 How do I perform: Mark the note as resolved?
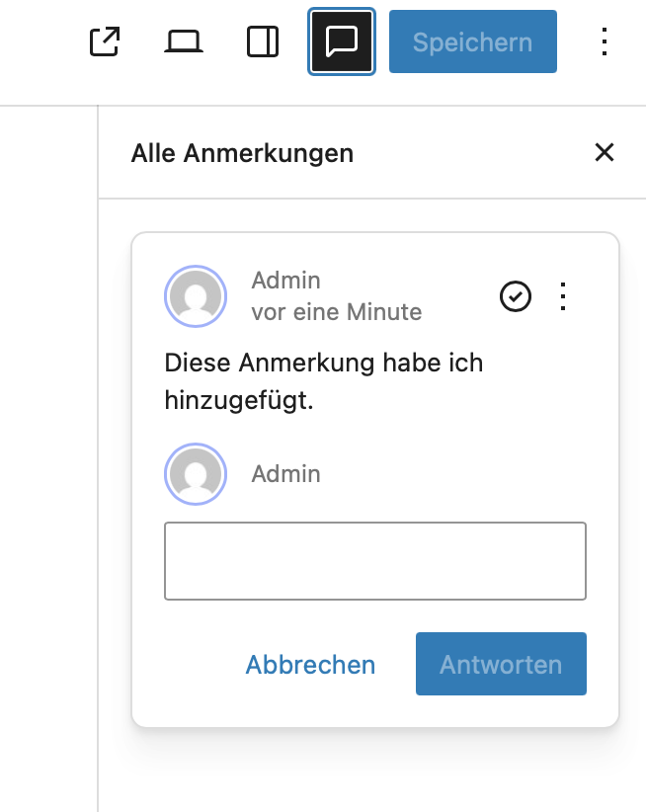[516, 296]
